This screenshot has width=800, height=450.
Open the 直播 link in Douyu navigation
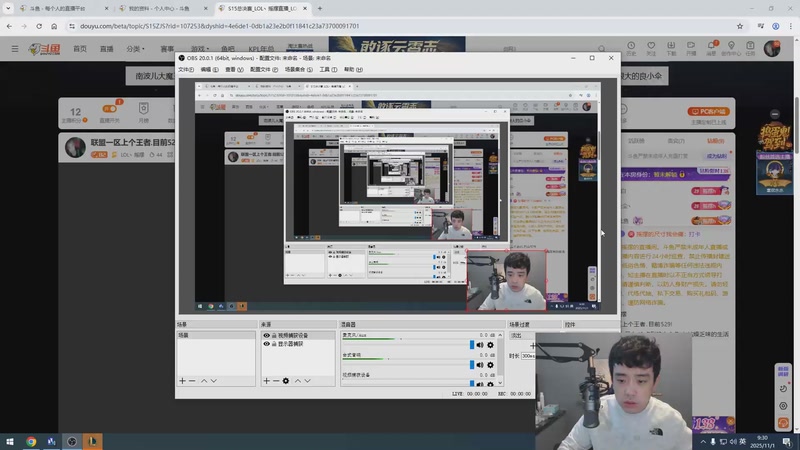106,49
